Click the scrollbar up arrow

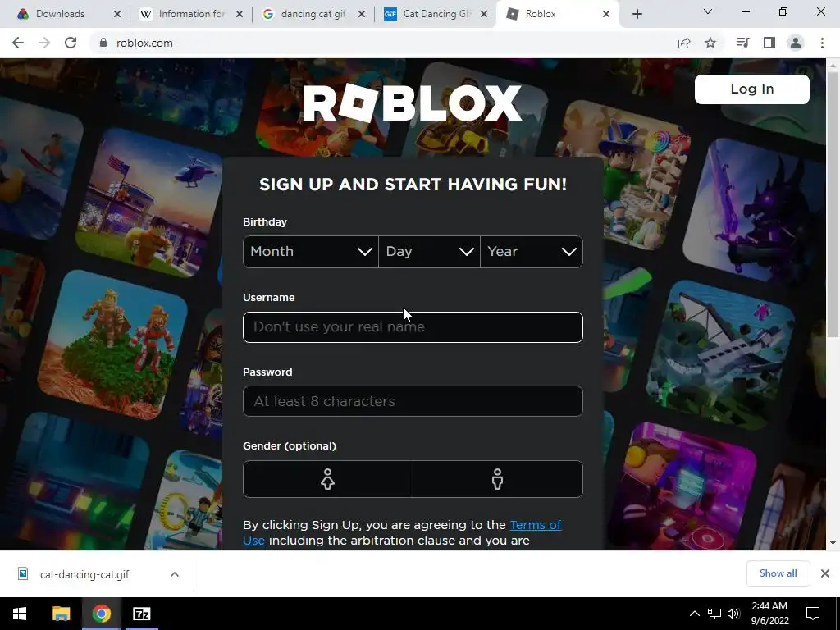(833, 64)
